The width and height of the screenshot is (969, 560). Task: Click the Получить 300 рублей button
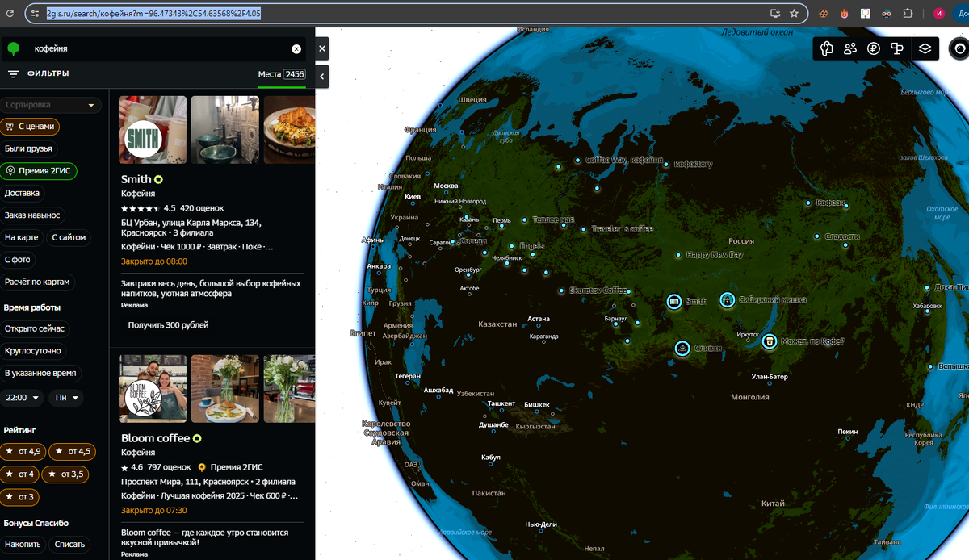(168, 324)
